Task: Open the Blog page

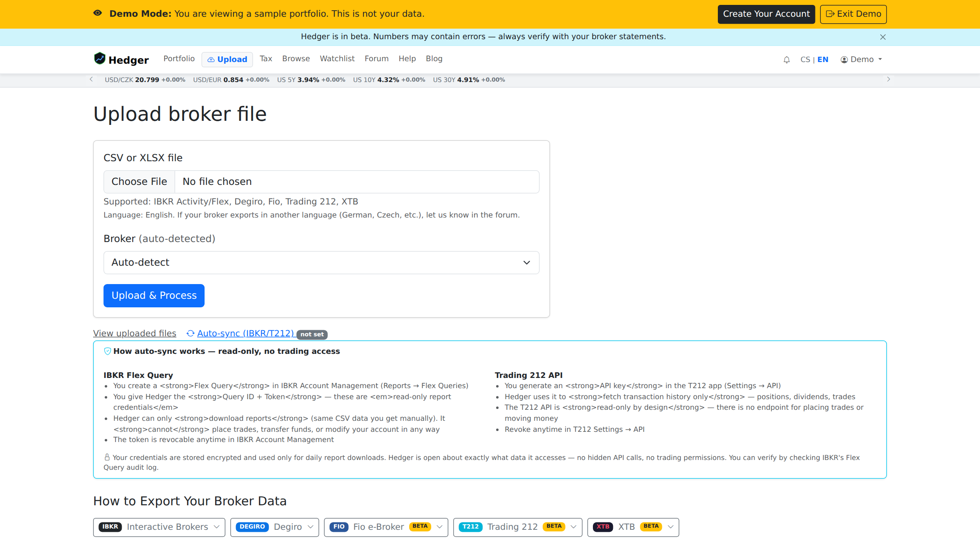Action: pyautogui.click(x=434, y=59)
